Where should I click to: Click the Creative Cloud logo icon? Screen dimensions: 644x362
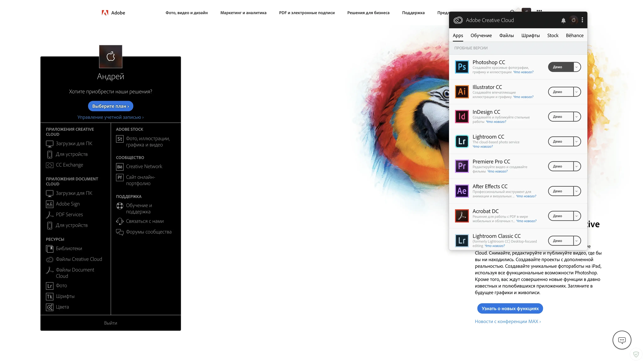458,20
